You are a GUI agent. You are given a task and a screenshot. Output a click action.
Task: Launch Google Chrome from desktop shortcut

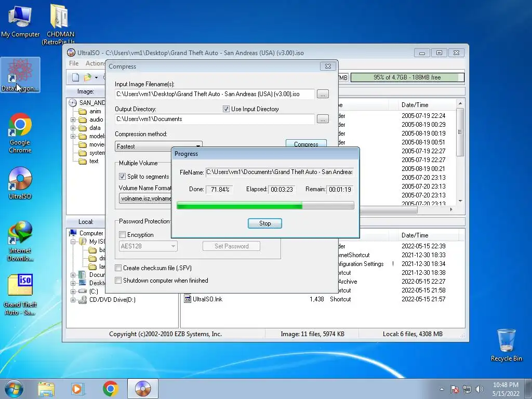pos(20,133)
